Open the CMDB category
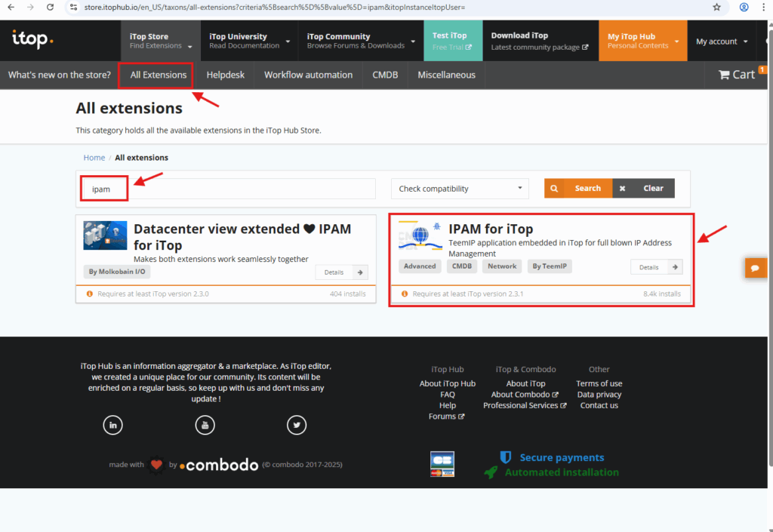The width and height of the screenshot is (773, 532). (385, 75)
